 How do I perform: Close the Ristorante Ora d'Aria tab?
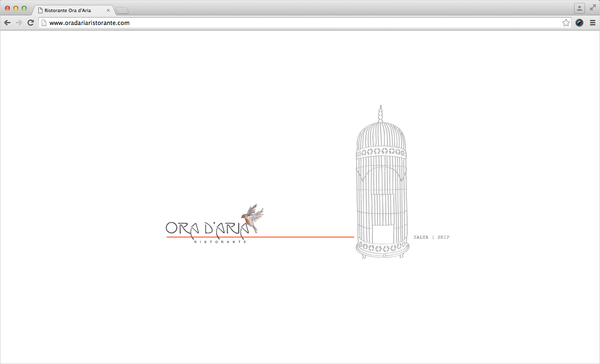(108, 10)
